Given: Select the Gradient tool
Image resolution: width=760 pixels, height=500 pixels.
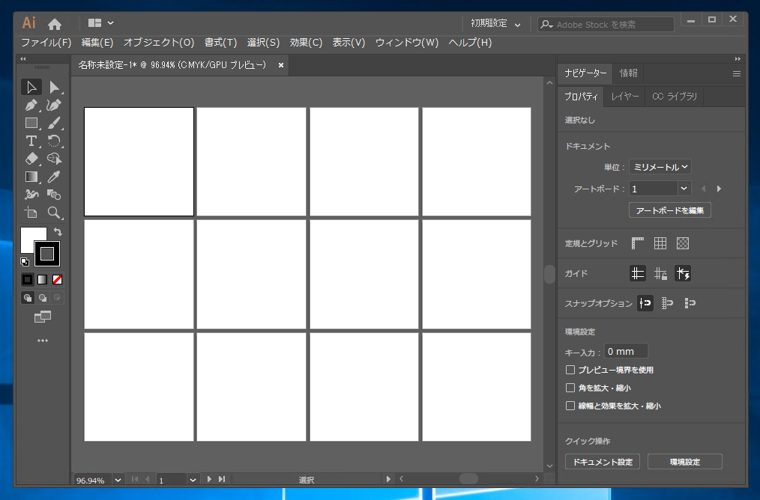Looking at the screenshot, I should point(32,177).
